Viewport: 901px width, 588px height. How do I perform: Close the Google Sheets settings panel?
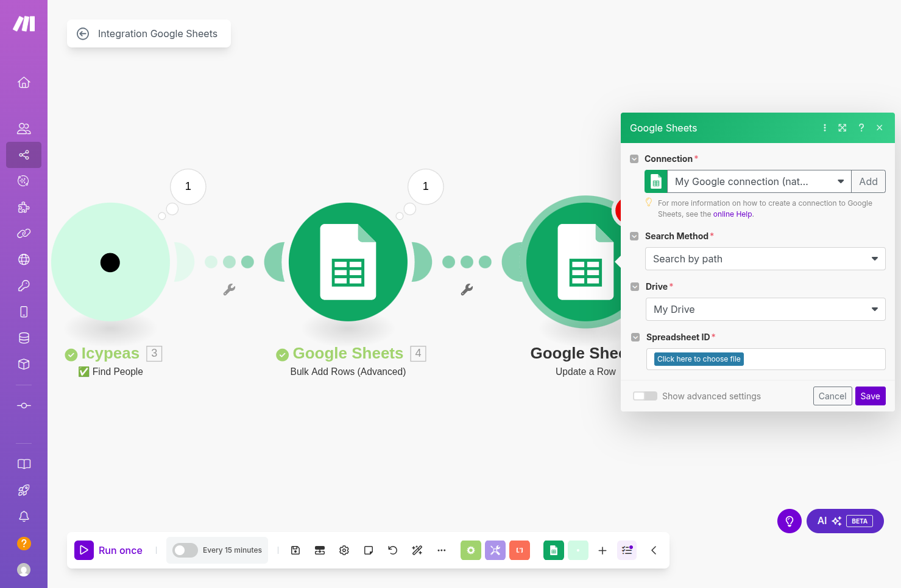coord(880,128)
